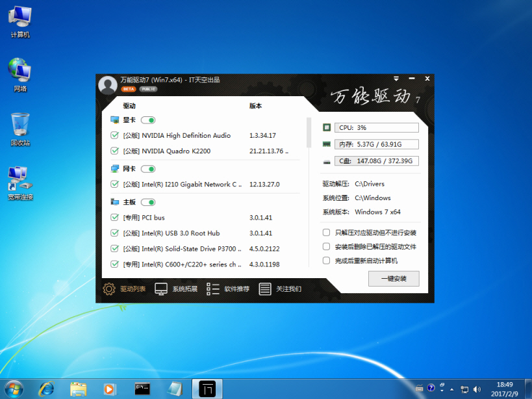This screenshot has width=532, height=399.
Task: Click the 一键安装 install button
Action: click(x=393, y=278)
